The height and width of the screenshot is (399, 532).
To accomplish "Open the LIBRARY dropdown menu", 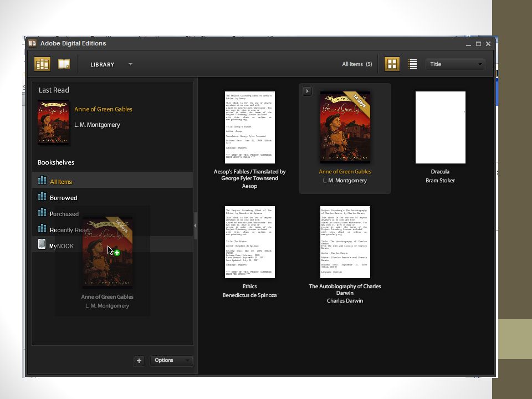I will point(111,64).
